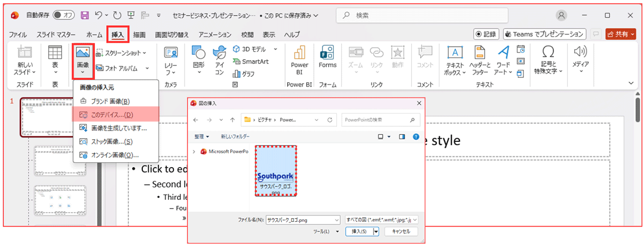Insert a グラフ chart
Screen dimensions: 644x245
tap(244, 74)
